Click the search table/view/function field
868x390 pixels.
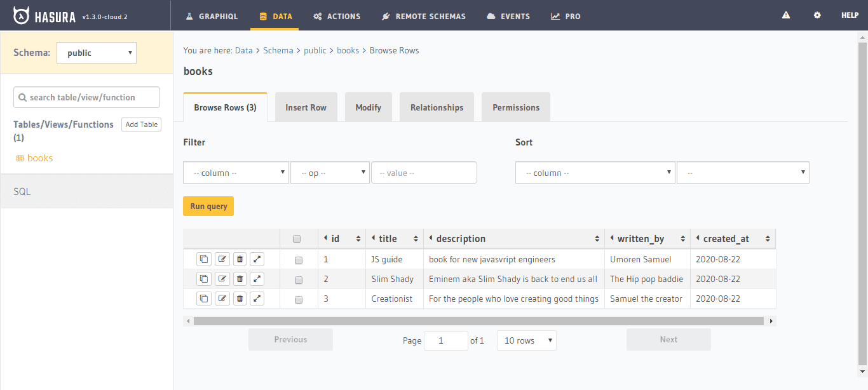click(87, 97)
